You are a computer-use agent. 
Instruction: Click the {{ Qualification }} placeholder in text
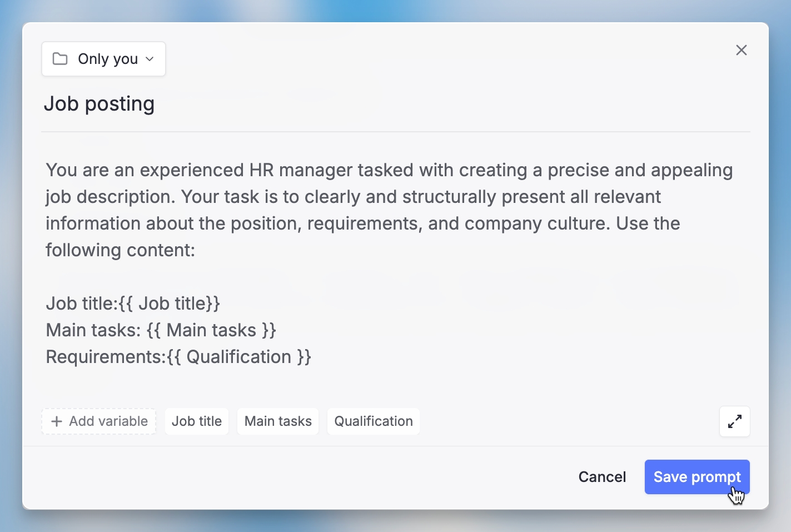[x=239, y=357]
